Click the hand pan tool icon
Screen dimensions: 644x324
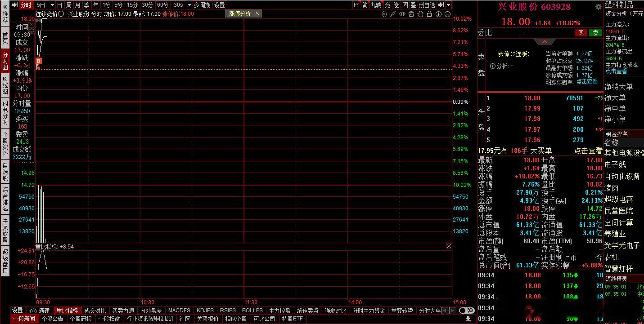pyautogui.click(x=420, y=14)
